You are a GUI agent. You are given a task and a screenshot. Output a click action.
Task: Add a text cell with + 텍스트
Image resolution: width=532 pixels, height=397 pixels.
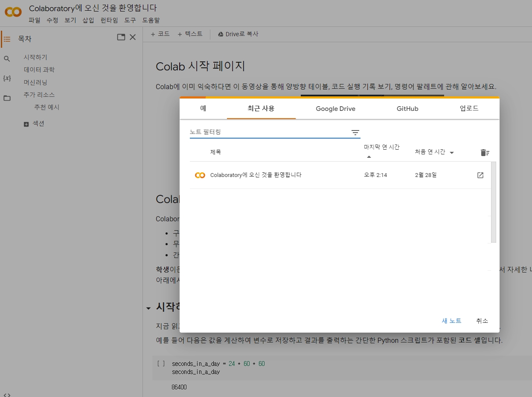tap(190, 34)
